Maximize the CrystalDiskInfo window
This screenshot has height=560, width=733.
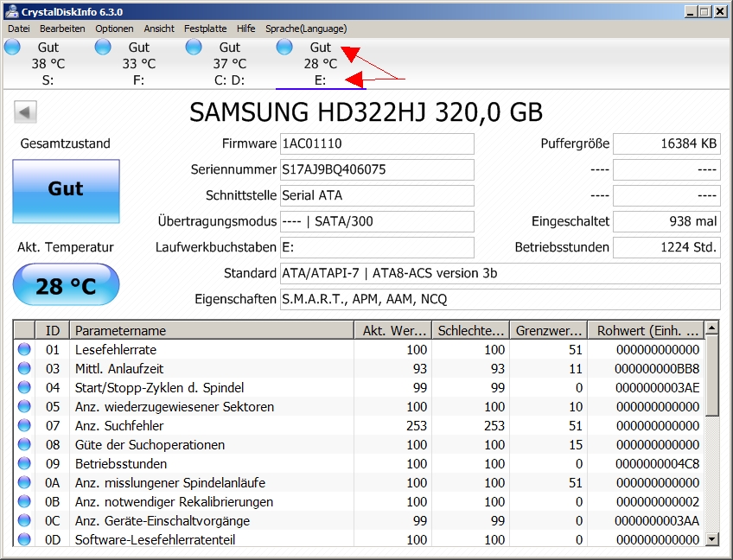(x=705, y=12)
